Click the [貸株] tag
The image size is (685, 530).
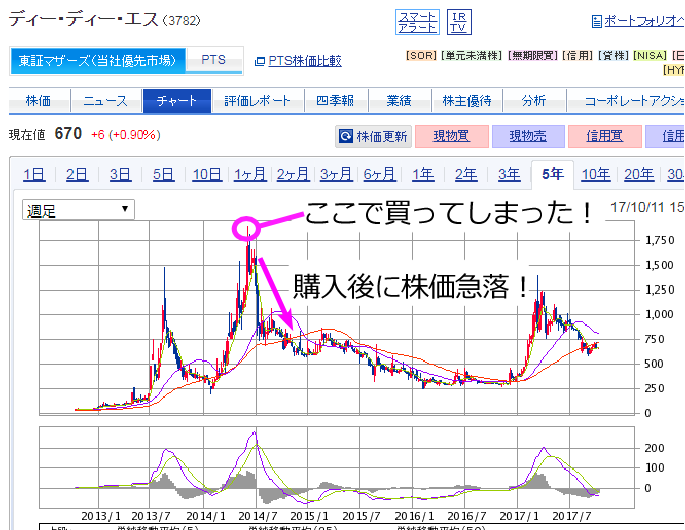click(x=613, y=55)
